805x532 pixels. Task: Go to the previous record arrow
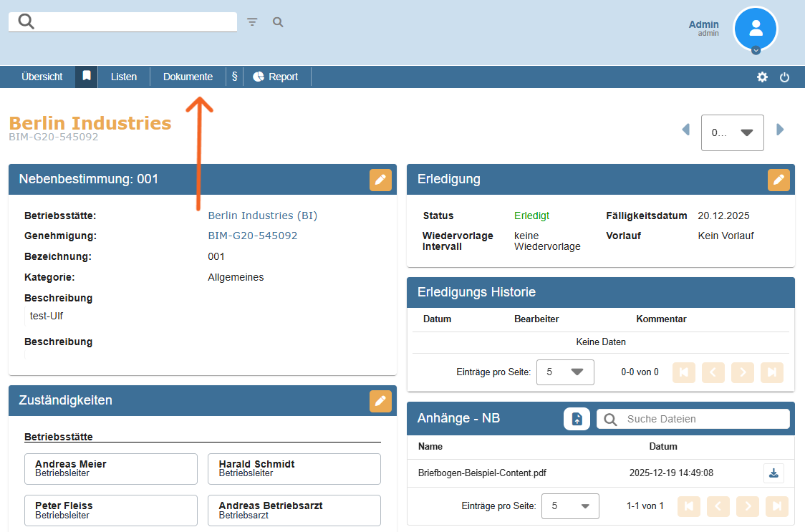tap(685, 130)
